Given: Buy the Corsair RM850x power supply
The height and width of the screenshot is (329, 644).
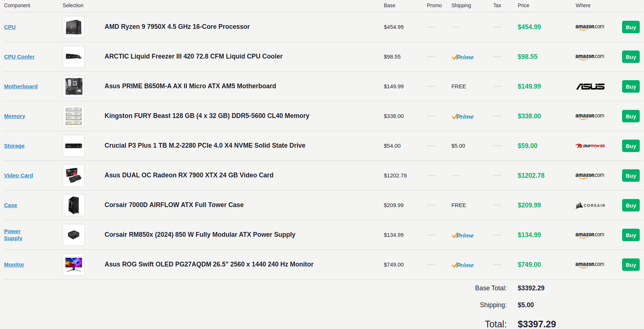Looking at the screenshot, I should coord(630,235).
